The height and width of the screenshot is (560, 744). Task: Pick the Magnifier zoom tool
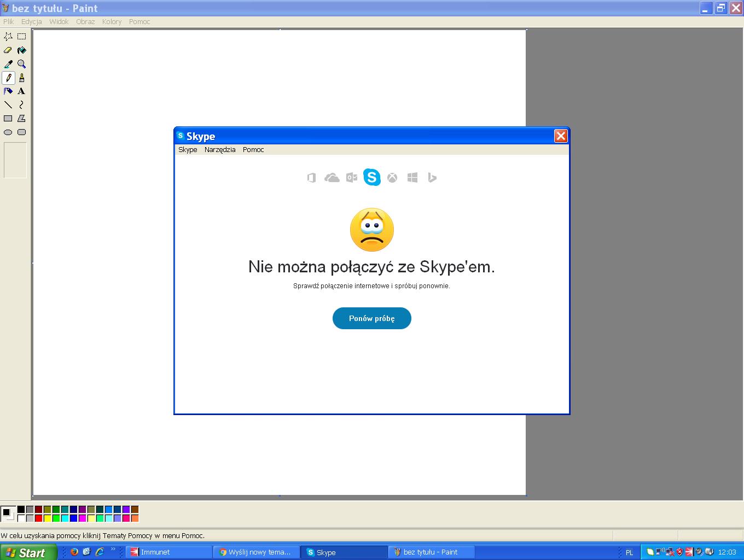click(x=21, y=64)
